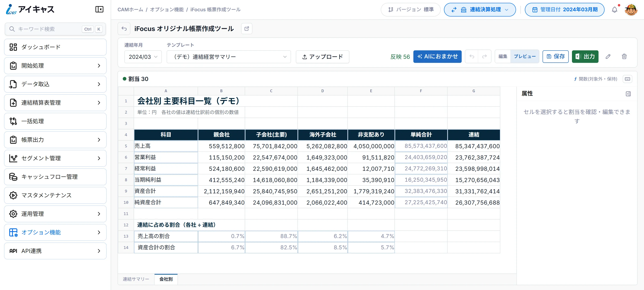Select 会社別 sheet tab

coord(166,279)
